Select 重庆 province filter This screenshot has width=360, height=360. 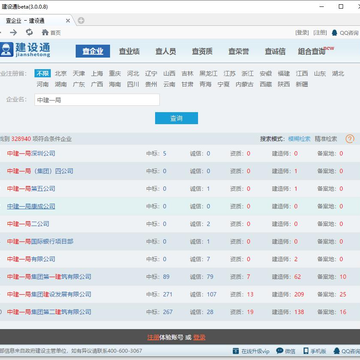pos(115,73)
